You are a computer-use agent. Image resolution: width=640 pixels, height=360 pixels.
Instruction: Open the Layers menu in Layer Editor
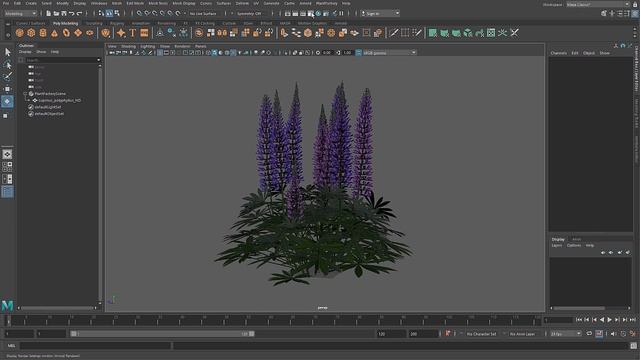pyautogui.click(x=557, y=245)
